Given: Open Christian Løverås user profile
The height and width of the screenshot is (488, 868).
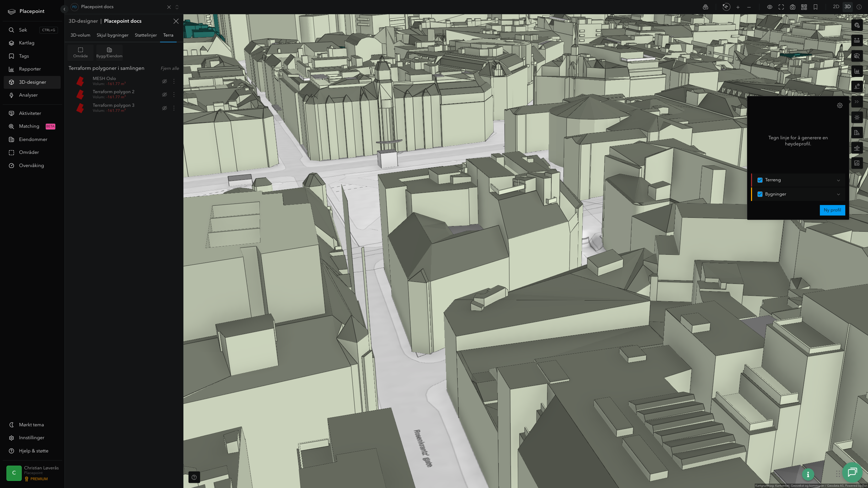Looking at the screenshot, I should (x=32, y=473).
